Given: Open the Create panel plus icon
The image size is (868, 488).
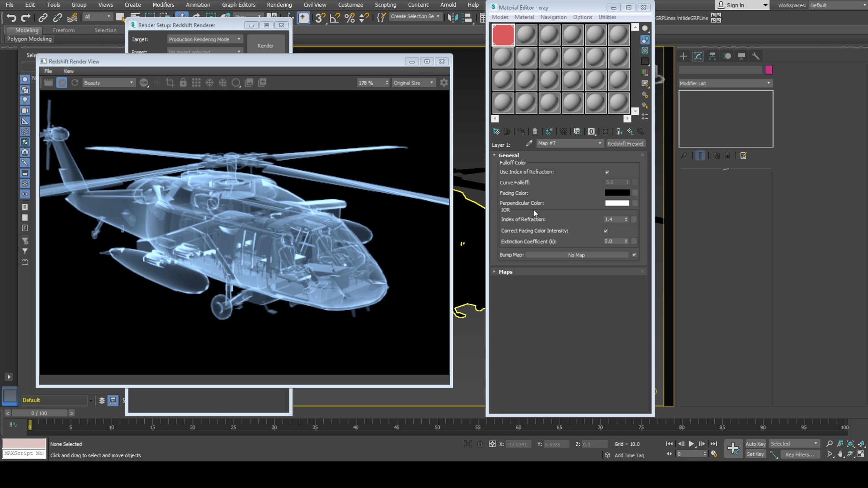Looking at the screenshot, I should pos(683,56).
